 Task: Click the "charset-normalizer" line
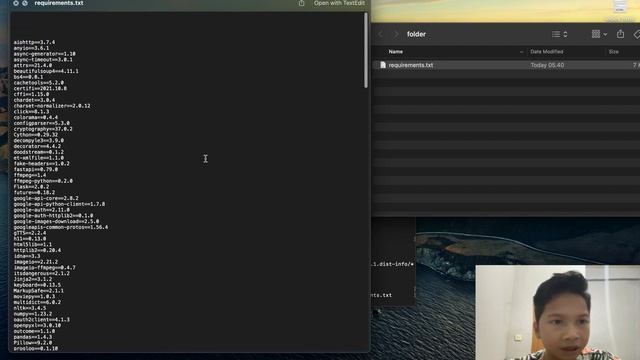point(52,106)
